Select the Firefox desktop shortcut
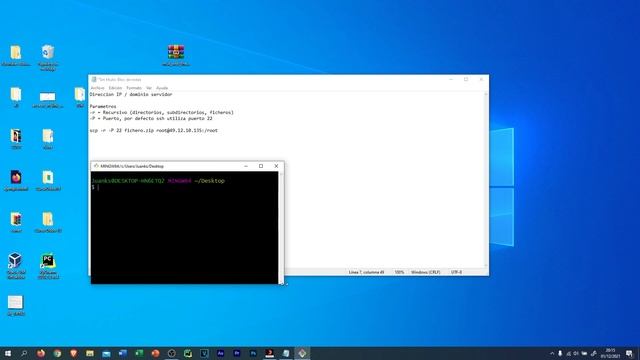The height and width of the screenshot is (360, 640). tap(16, 180)
